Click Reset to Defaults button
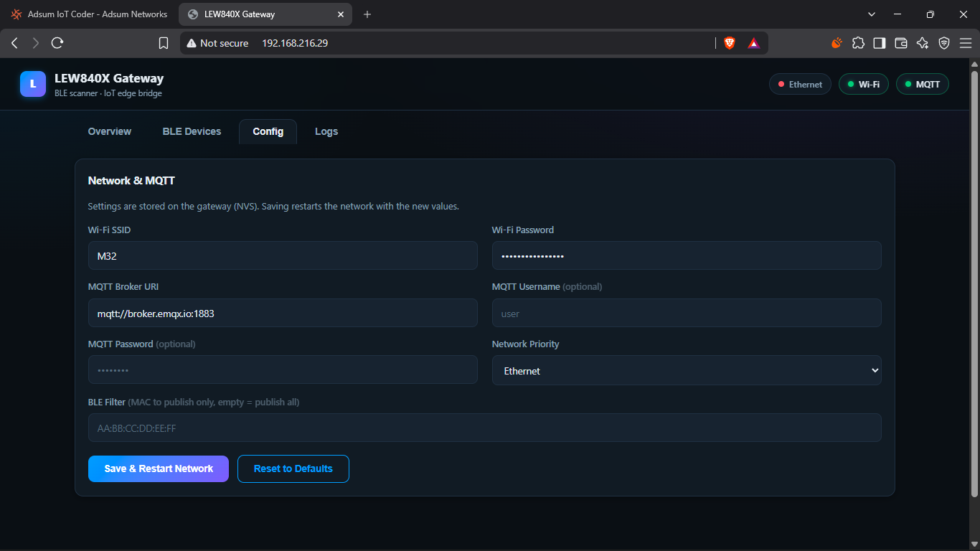980x551 pixels. coord(293,468)
